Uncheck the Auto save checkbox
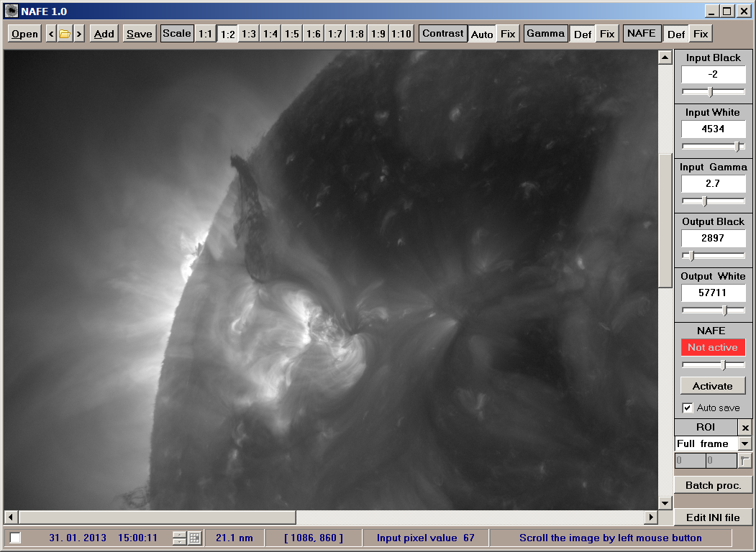The width and height of the screenshot is (756, 552). 688,408
